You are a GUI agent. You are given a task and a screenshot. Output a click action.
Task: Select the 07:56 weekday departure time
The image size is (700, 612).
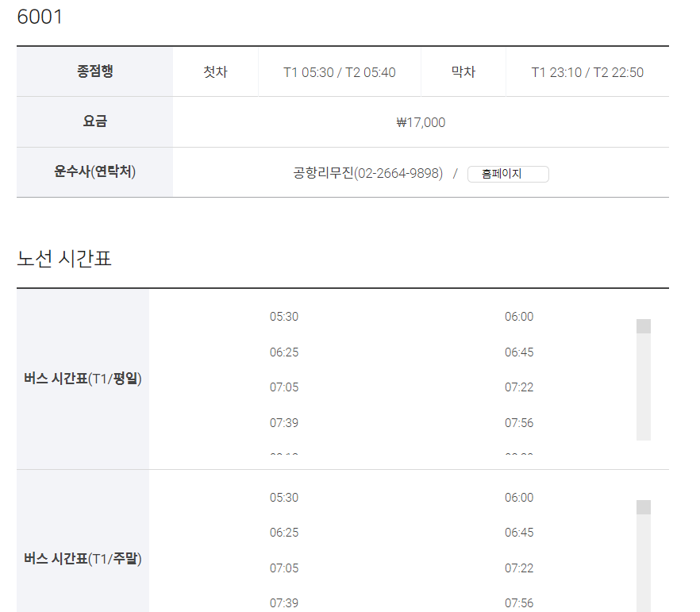point(519,423)
